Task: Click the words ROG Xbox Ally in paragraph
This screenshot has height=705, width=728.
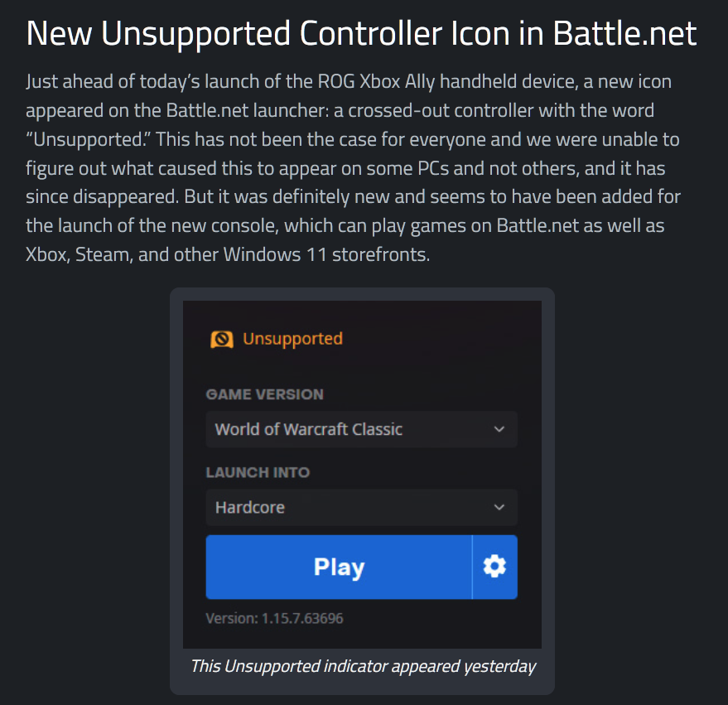Action: click(x=376, y=82)
